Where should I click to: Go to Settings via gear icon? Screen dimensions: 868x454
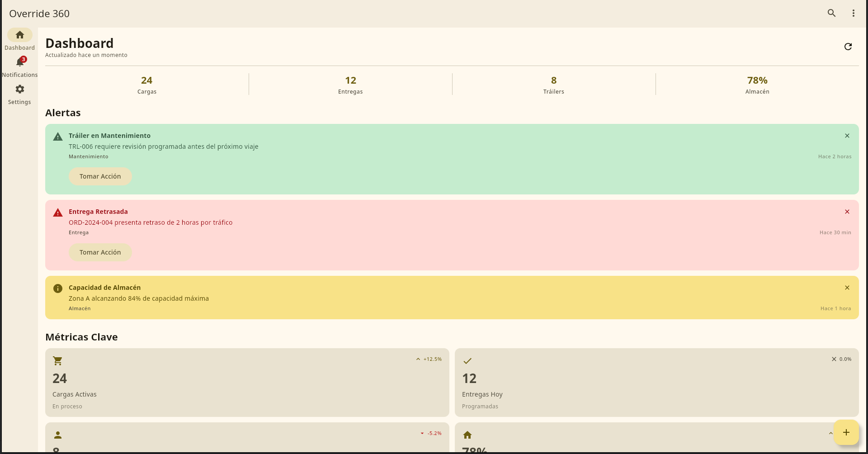click(19, 90)
